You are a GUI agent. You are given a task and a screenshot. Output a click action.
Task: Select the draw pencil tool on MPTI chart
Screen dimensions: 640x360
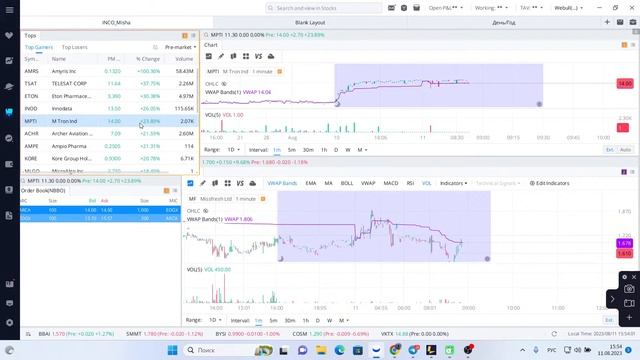point(221,56)
